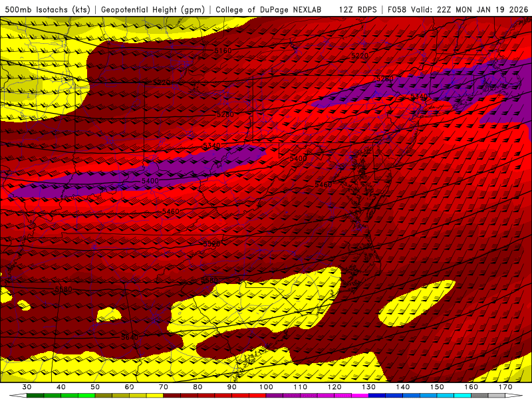Image resolution: width=532 pixels, height=399 pixels.
Task: Click the 5520 height contour label
Action: (x=211, y=244)
